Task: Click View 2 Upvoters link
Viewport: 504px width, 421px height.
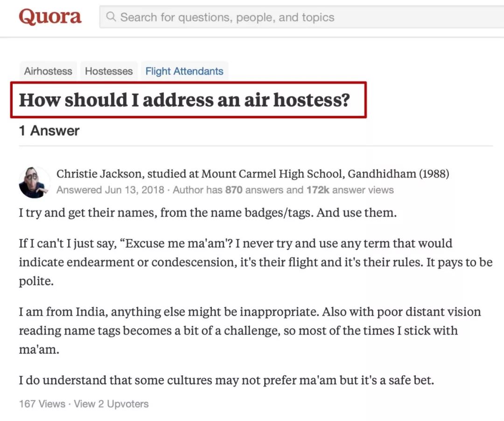Action: point(111,404)
